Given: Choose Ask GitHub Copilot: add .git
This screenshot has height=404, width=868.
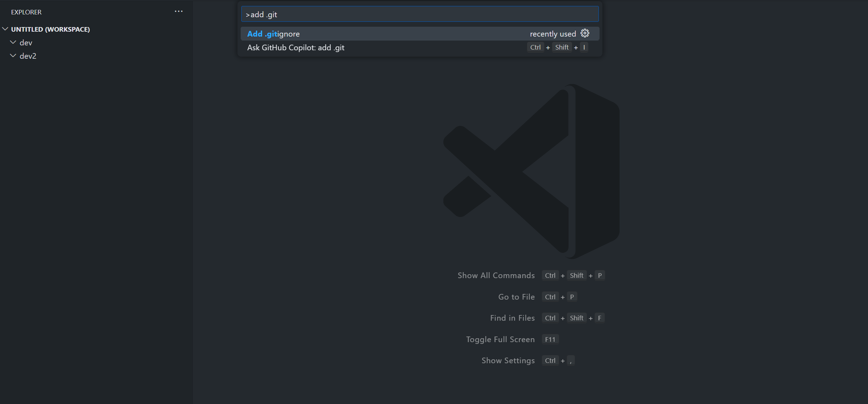Looking at the screenshot, I should pos(296,48).
